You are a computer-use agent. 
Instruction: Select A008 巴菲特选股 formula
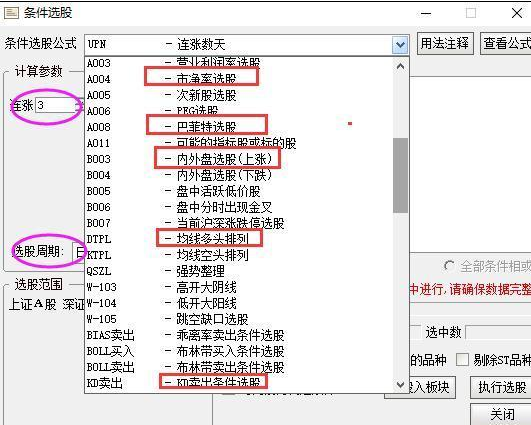coord(239,127)
